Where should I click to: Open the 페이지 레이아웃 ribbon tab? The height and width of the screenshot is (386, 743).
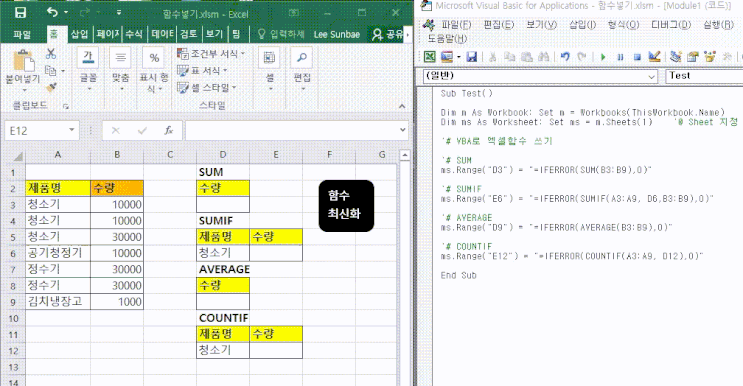108,34
